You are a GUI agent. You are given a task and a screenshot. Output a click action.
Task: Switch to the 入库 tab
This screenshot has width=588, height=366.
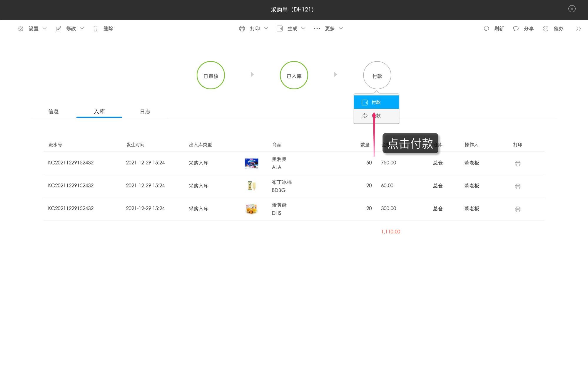tap(99, 112)
